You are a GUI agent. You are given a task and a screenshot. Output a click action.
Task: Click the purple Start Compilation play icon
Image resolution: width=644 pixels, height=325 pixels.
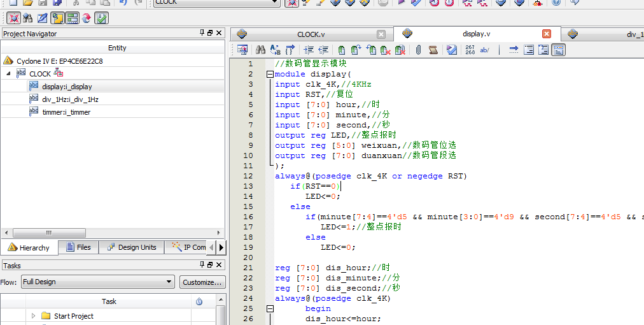coord(402,3)
